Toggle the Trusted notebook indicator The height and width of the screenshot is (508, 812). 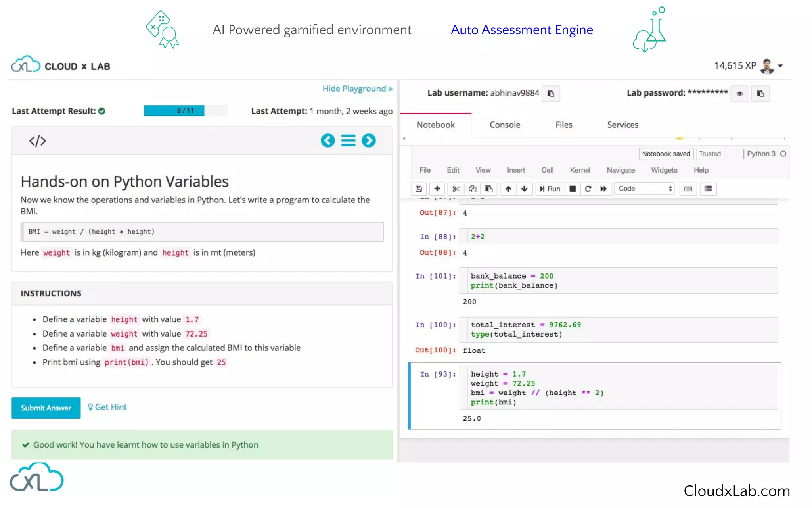tap(710, 154)
